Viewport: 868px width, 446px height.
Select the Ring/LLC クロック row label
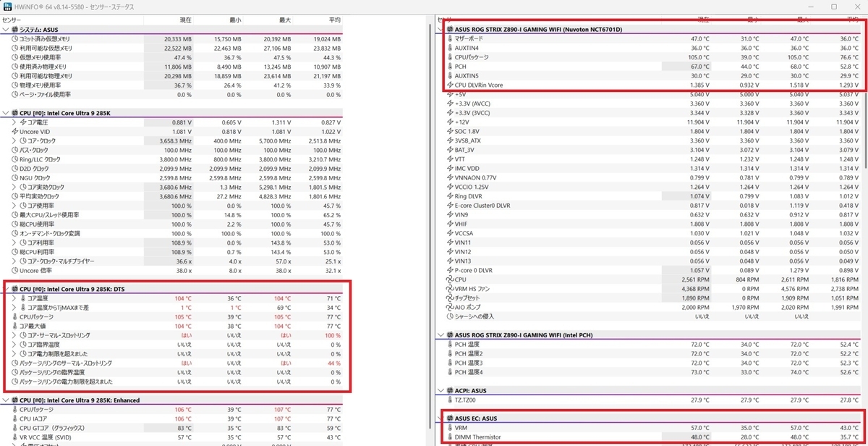tap(41, 159)
